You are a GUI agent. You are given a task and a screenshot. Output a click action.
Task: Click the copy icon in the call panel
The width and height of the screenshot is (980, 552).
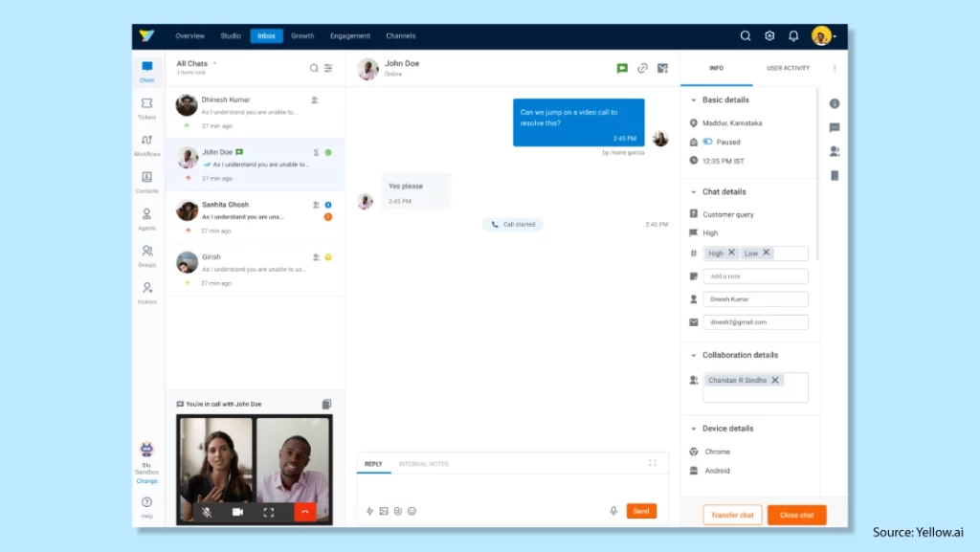click(326, 404)
